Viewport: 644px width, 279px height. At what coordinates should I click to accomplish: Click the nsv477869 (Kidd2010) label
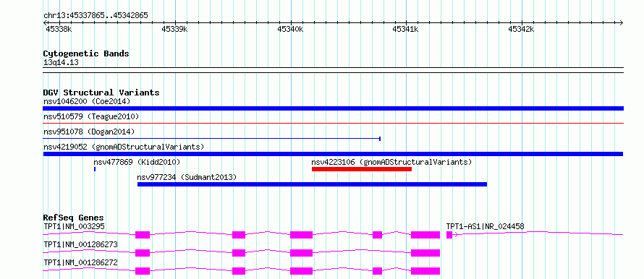(x=137, y=162)
